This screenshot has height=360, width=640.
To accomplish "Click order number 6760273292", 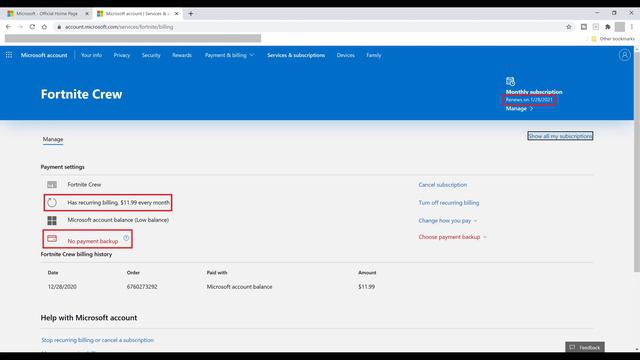I will tap(142, 287).
